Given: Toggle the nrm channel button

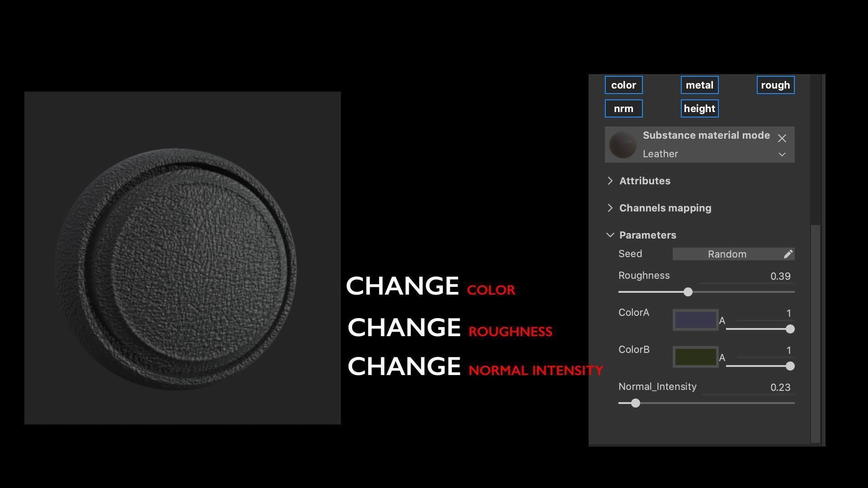Looking at the screenshot, I should 623,108.
